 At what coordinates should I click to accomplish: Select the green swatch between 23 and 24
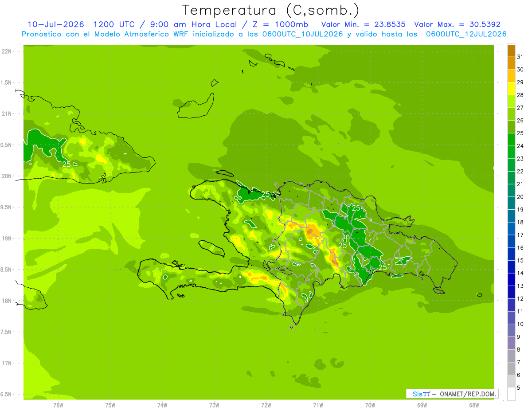511,152
